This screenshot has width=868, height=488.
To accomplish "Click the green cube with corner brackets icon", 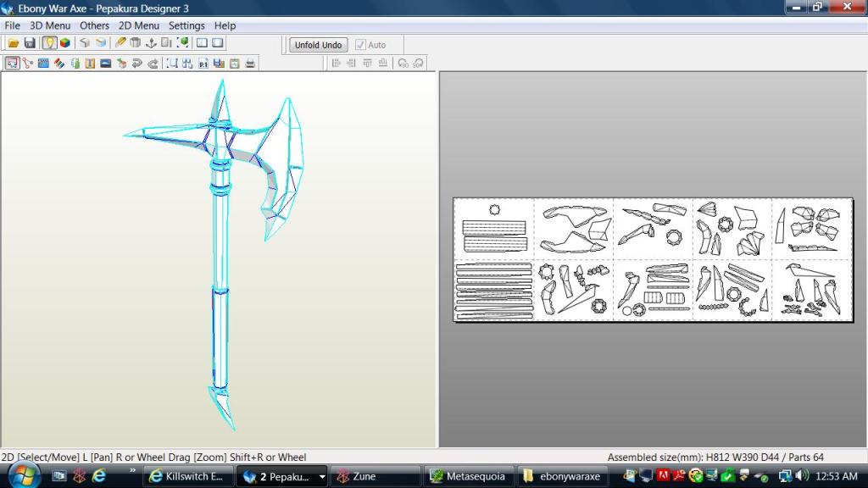I will pos(183,43).
